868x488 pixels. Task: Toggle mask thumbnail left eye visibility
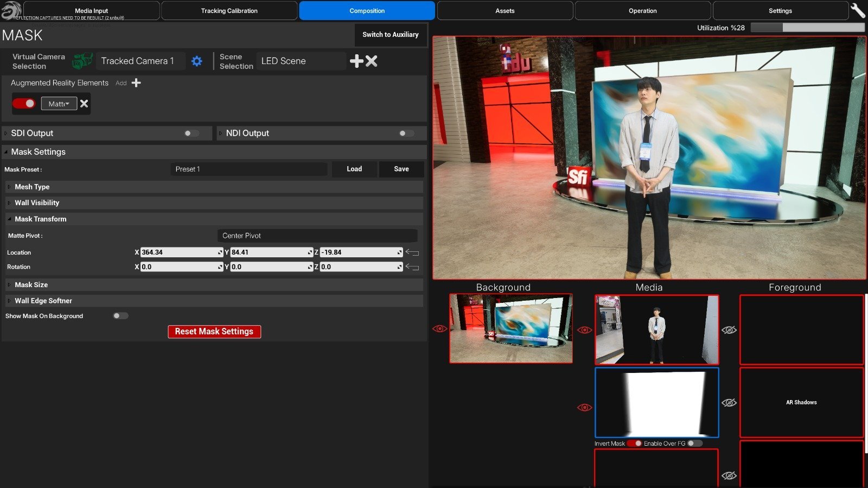coord(584,408)
